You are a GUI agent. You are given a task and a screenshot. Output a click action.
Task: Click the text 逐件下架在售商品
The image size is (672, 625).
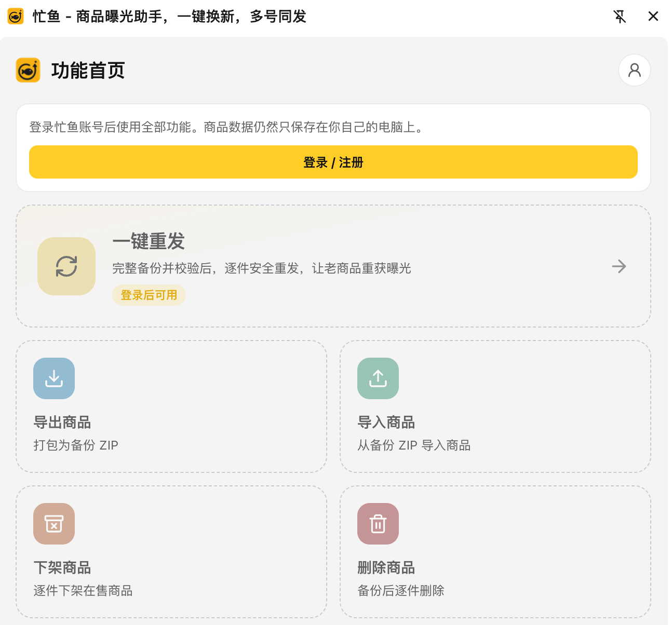[x=83, y=591]
